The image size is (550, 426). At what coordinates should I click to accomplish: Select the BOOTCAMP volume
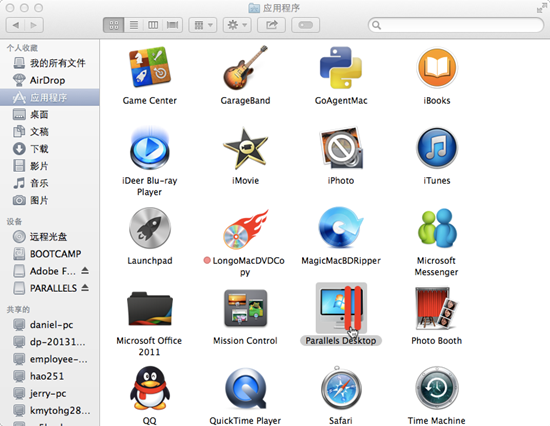click(49, 254)
